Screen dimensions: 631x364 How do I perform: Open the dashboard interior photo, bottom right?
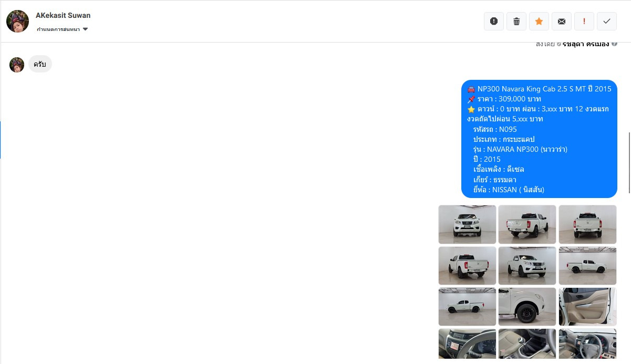[x=587, y=344]
